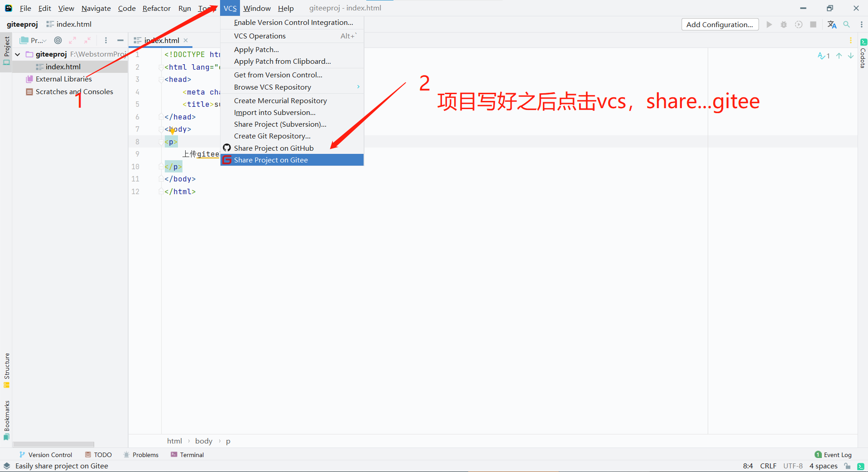Screen dimensions: 868x472
Task: Open the TODO tool window
Action: [98, 455]
